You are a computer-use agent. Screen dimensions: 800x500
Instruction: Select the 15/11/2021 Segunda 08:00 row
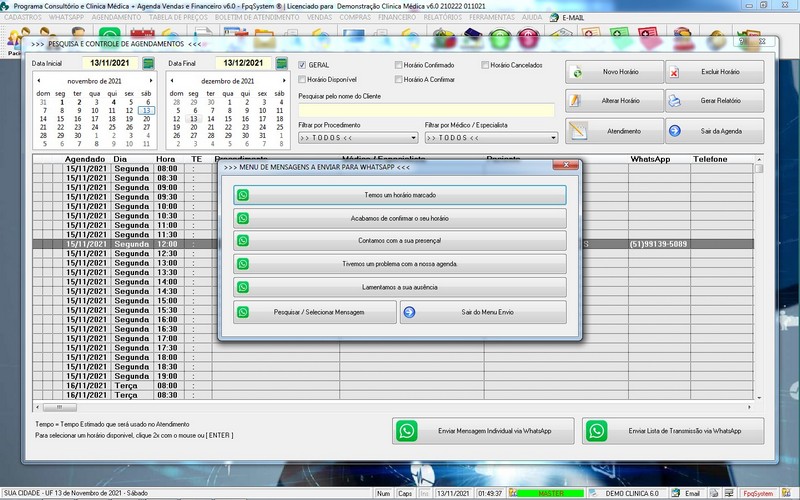point(393,168)
